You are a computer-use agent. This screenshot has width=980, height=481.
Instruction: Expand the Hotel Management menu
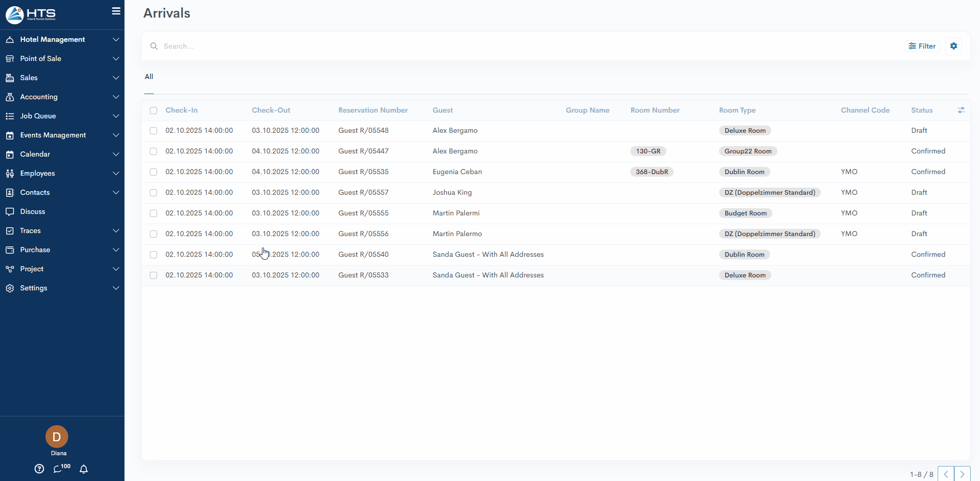point(62,39)
